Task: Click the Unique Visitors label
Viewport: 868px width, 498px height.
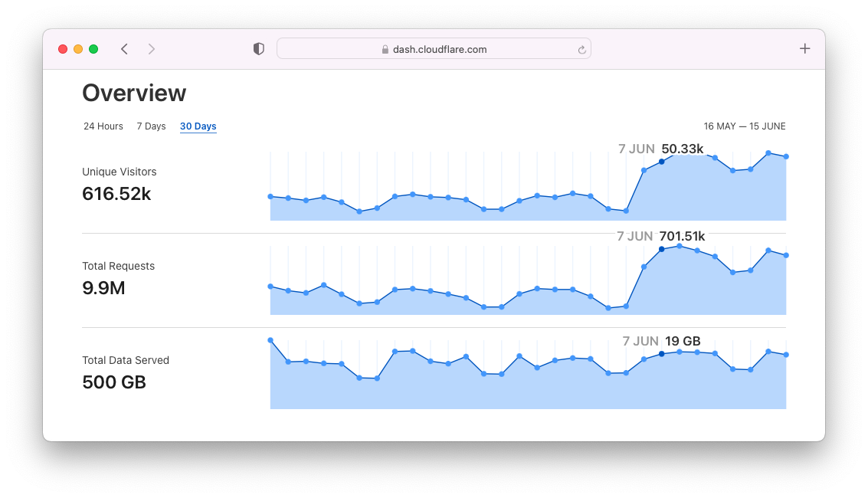Action: [x=119, y=172]
